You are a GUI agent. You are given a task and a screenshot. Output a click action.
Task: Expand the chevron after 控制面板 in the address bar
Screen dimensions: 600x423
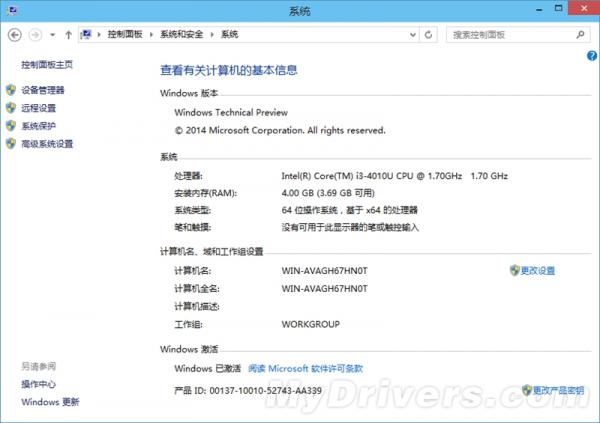pos(152,34)
